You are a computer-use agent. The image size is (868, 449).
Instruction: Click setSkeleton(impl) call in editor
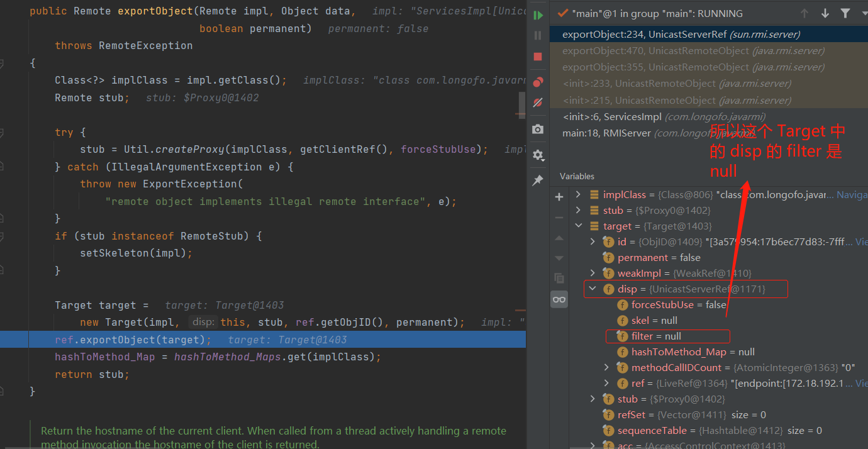click(136, 253)
